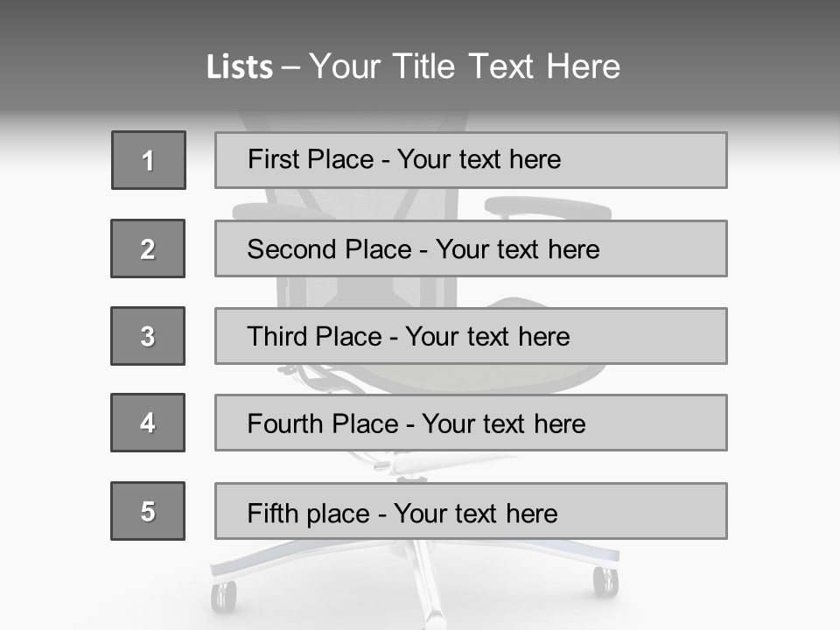Image resolution: width=840 pixels, height=630 pixels.
Task: Click the Second Place text bar
Action: 471,248
